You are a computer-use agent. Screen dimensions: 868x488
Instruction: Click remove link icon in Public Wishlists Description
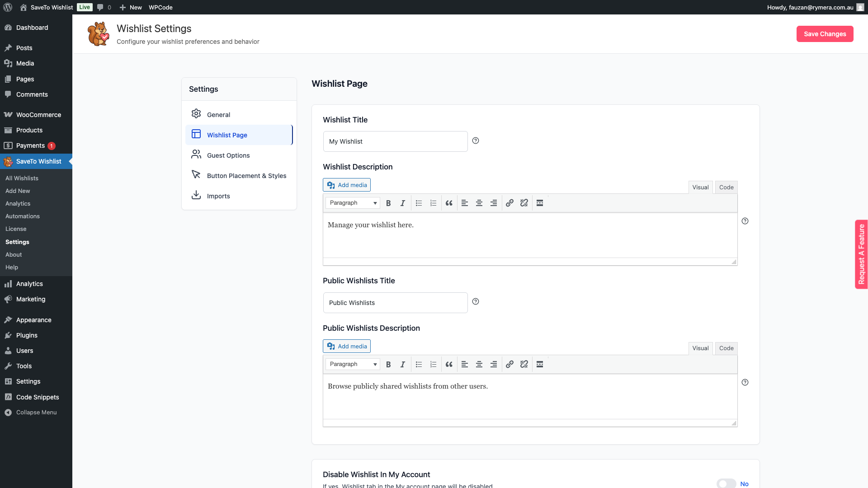coord(524,365)
